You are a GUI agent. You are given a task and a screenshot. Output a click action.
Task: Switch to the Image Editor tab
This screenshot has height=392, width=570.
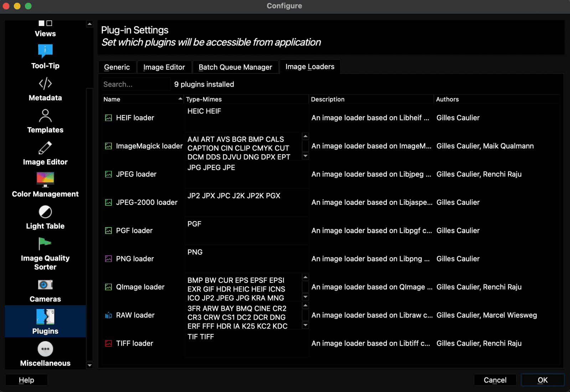click(x=164, y=67)
